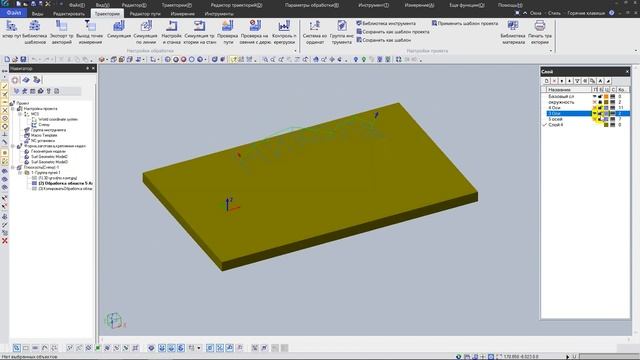Click the Экспорт траекторий ribbon icon
The width and height of the screenshot is (640, 360).
(62, 32)
